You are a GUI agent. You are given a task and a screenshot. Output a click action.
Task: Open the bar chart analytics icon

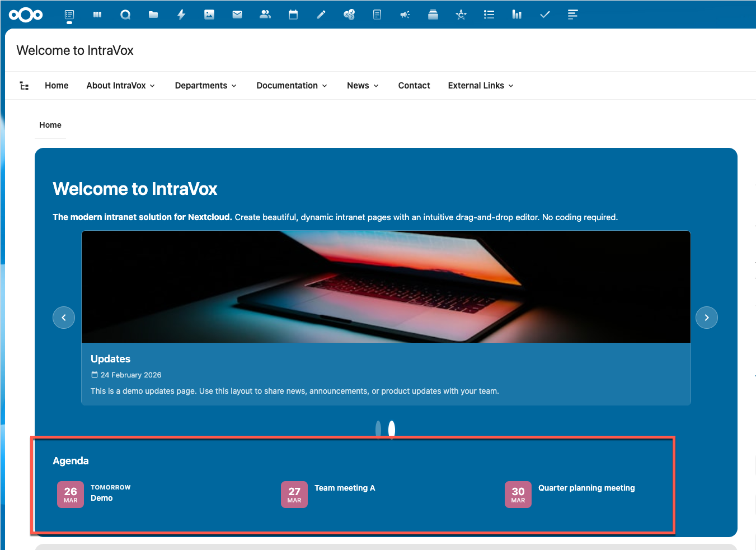[517, 15]
